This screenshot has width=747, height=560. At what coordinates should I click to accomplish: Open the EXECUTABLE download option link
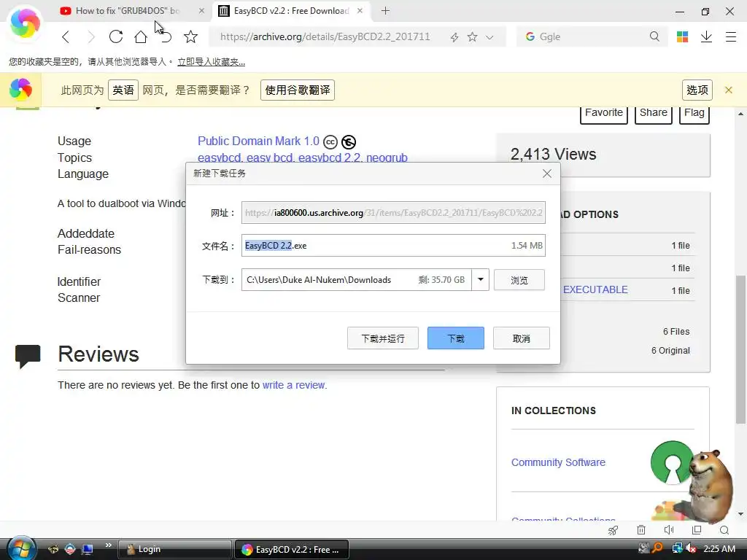595,289
